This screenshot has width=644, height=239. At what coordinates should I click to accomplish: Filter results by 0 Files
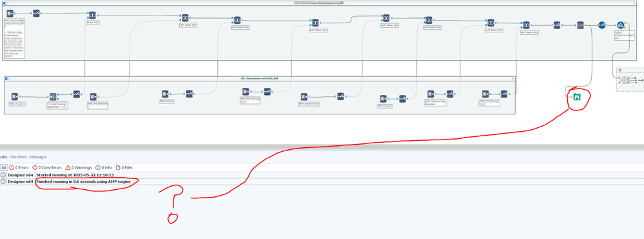[x=124, y=167]
